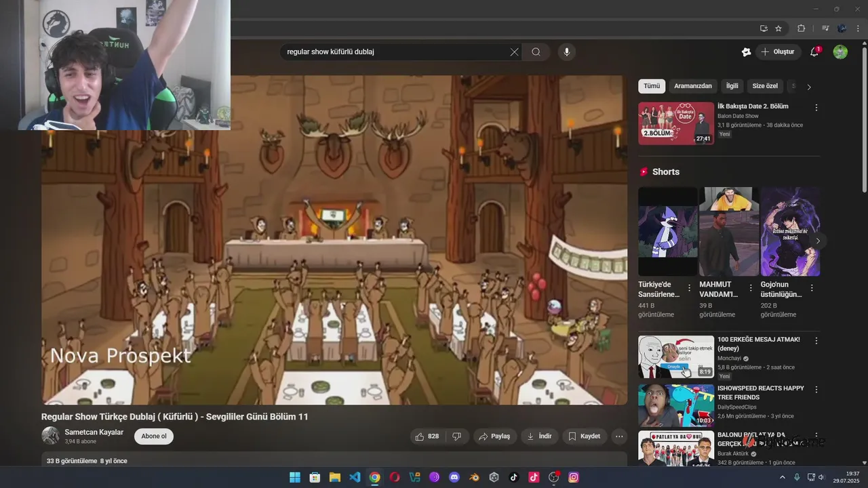Click the install app icon in address bar

tap(764, 28)
